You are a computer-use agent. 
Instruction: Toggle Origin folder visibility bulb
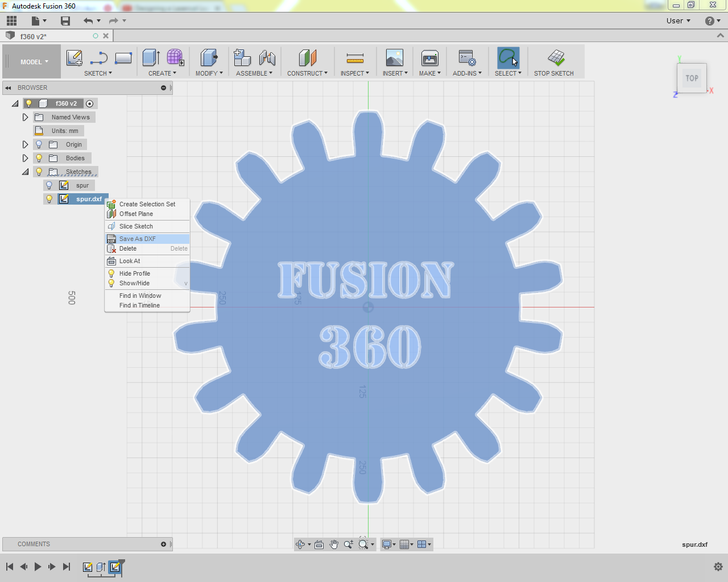(39, 144)
